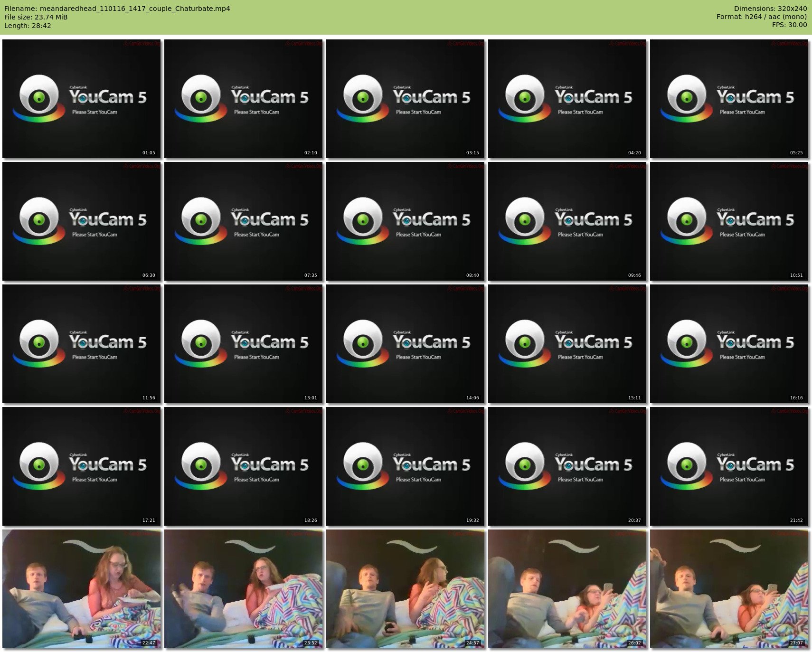The width and height of the screenshot is (812, 652).
Task: Pick the YouCam frame at 21:42
Action: pos(729,466)
